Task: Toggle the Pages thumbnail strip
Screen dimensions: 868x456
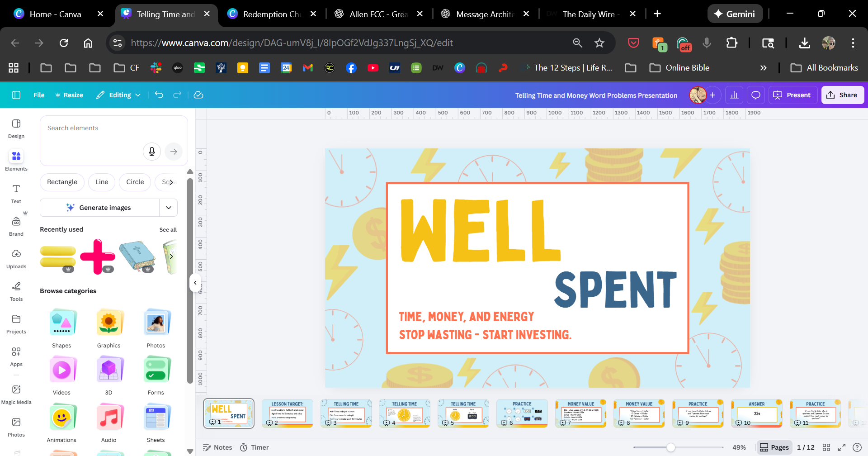Action: (x=774, y=447)
